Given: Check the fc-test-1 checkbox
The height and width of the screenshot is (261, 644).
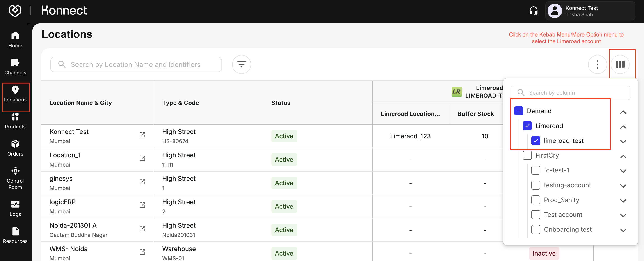Looking at the screenshot, I should 535,170.
